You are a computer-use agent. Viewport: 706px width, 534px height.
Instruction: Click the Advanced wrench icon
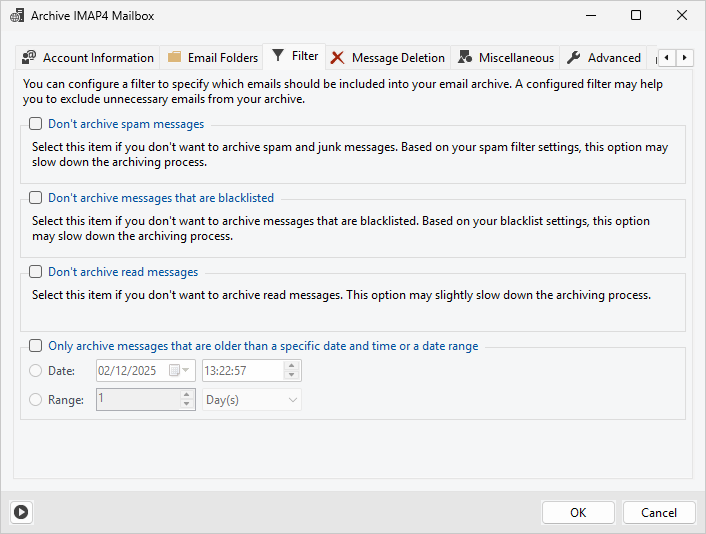click(x=574, y=57)
